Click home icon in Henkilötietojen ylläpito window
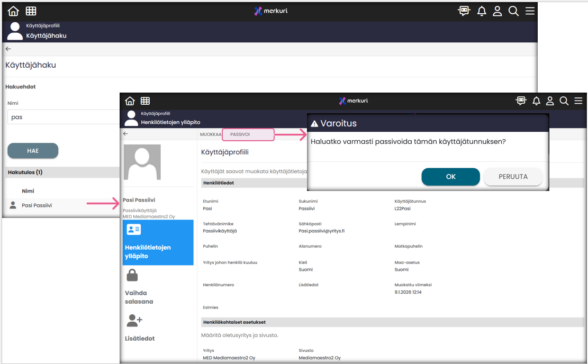This screenshot has width=588, height=364. coord(130,101)
